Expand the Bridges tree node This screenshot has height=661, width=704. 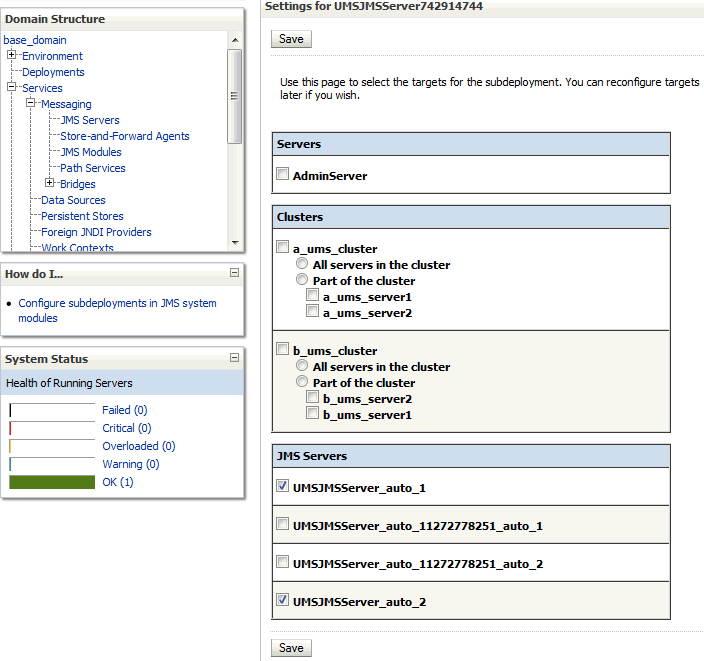click(50, 183)
